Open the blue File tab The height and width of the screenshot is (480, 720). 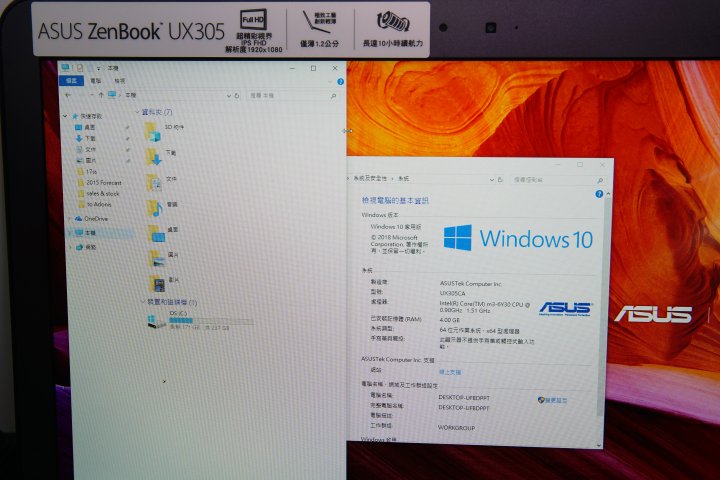coord(72,81)
